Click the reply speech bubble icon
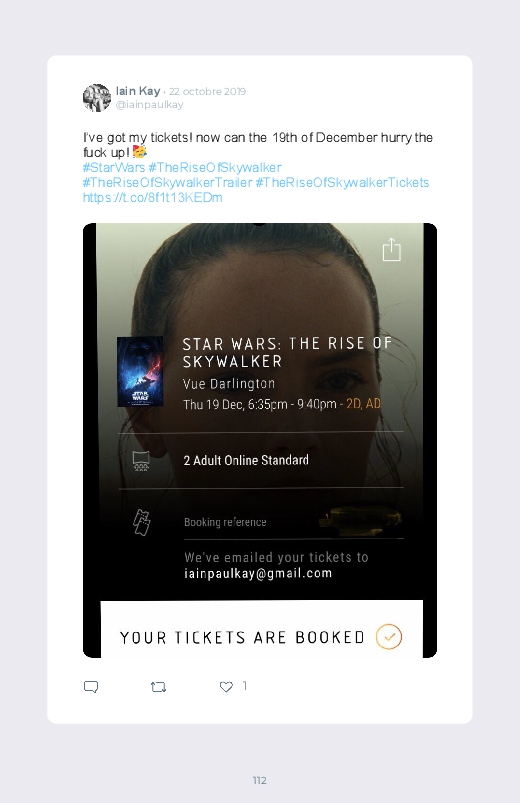The image size is (520, 803). click(91, 687)
